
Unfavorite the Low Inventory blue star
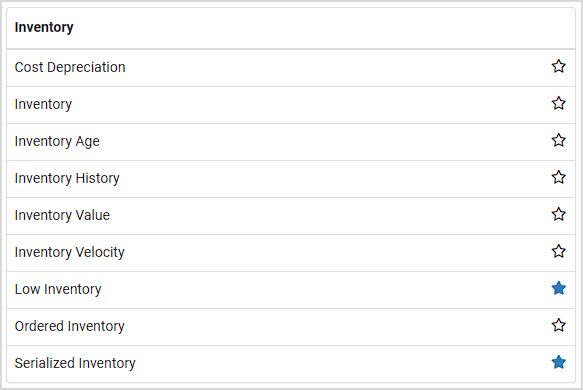(x=558, y=289)
